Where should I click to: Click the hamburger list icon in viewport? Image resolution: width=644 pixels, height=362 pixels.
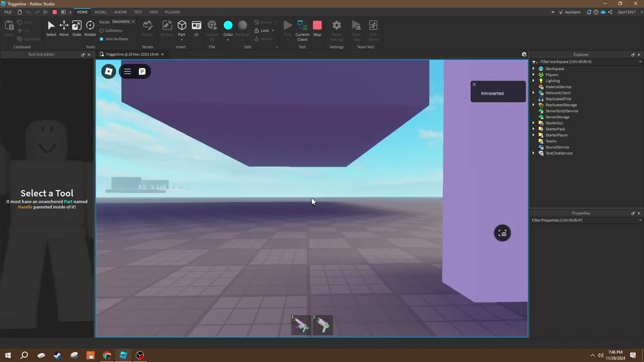127,71
